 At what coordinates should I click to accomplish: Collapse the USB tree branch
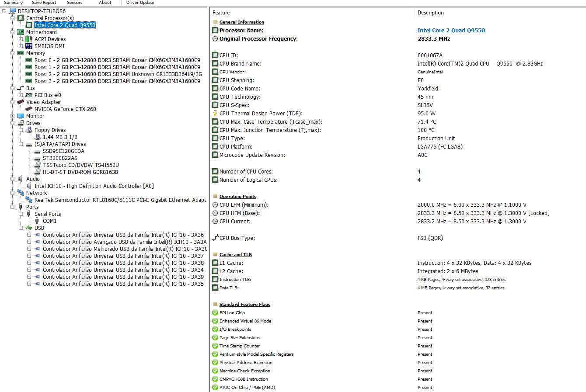(x=21, y=228)
